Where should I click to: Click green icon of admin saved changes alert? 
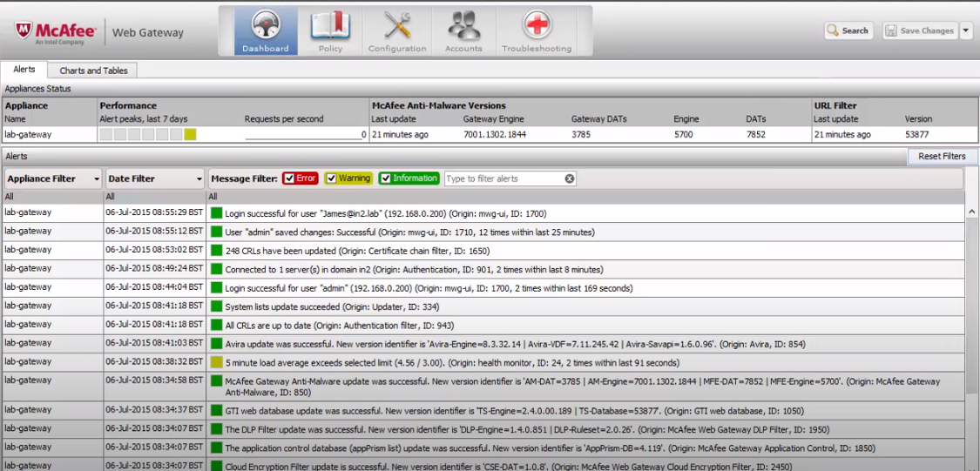coord(216,232)
